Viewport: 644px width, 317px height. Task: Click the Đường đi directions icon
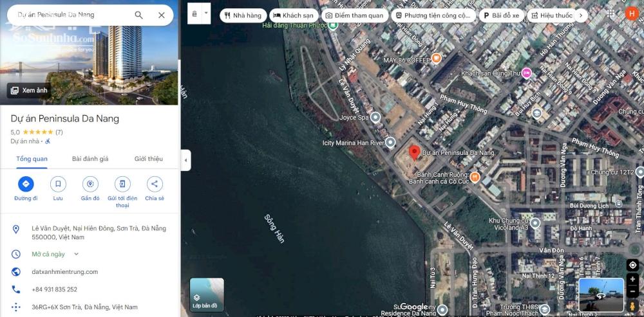click(26, 184)
